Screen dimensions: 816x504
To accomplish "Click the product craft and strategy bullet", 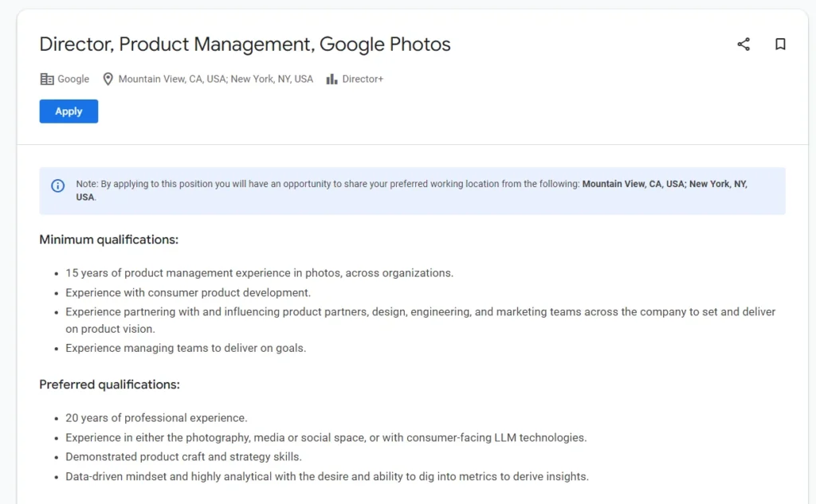I will click(183, 457).
